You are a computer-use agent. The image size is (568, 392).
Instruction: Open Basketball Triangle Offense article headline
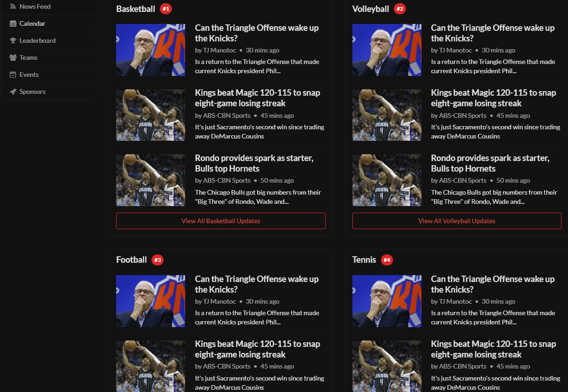point(257,33)
